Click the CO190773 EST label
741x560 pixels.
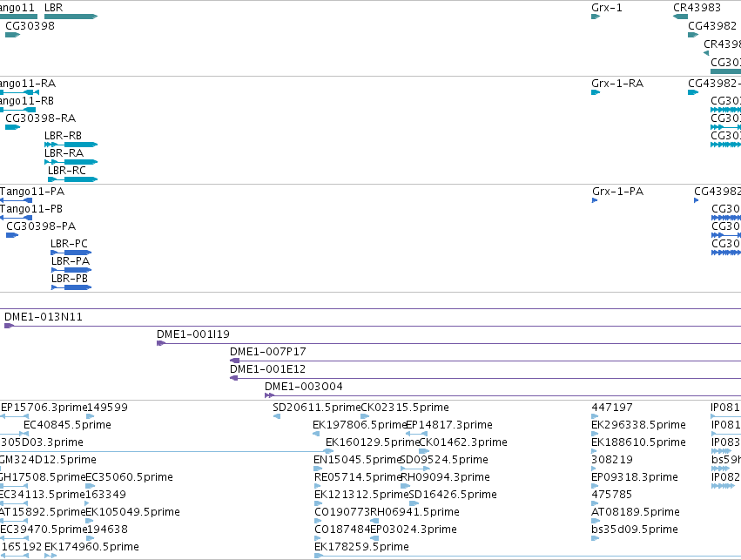342,512
